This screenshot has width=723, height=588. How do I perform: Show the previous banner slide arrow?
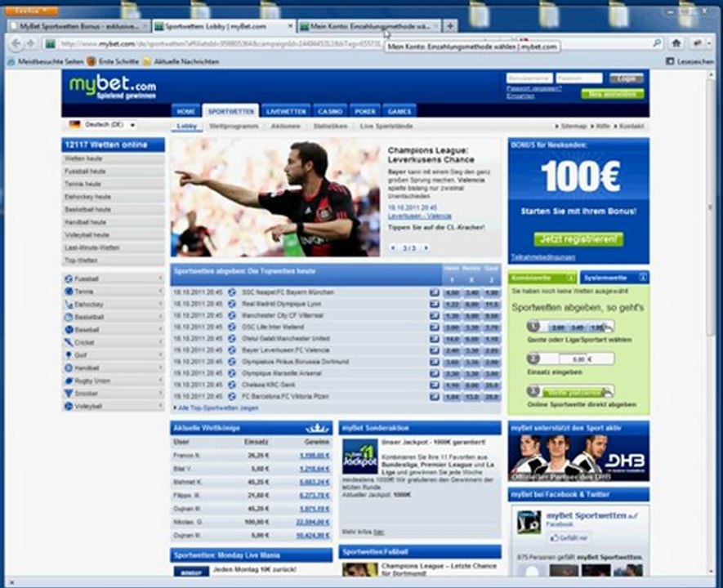393,248
